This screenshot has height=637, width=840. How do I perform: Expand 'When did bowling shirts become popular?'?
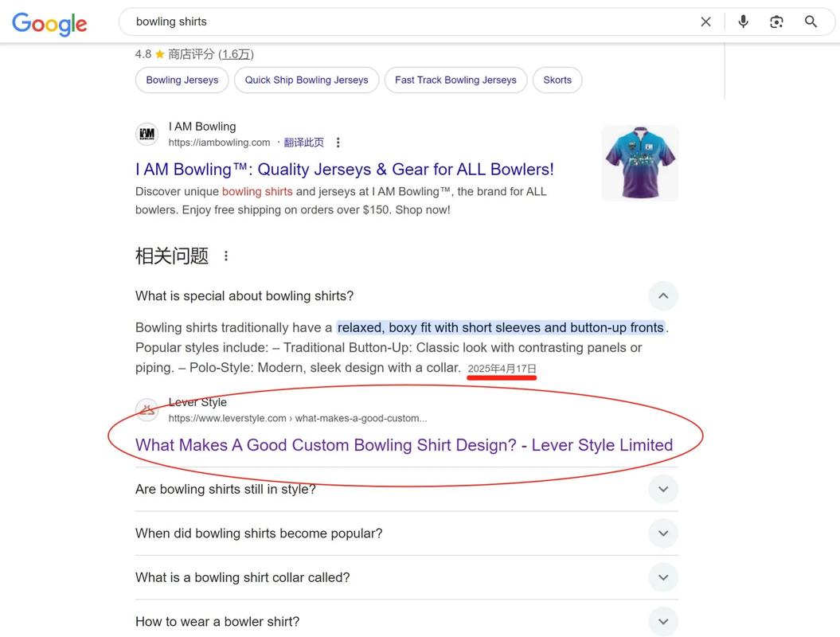coord(662,532)
